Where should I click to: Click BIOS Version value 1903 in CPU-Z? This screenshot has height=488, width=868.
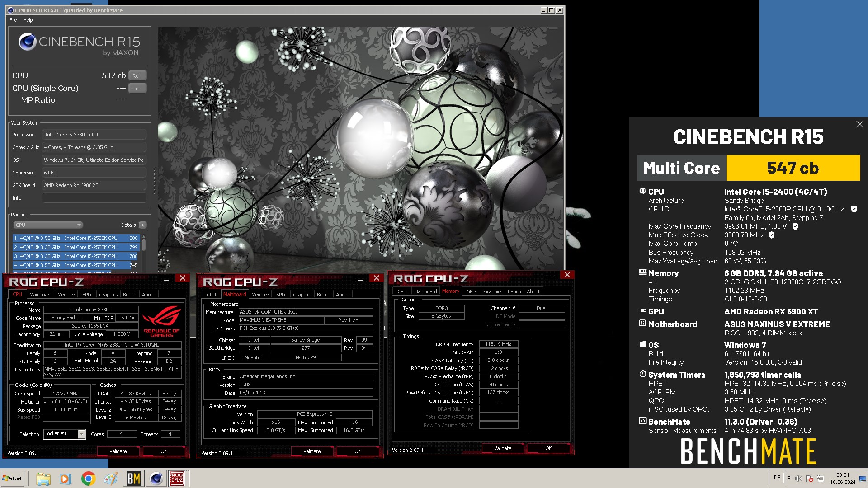(x=306, y=385)
